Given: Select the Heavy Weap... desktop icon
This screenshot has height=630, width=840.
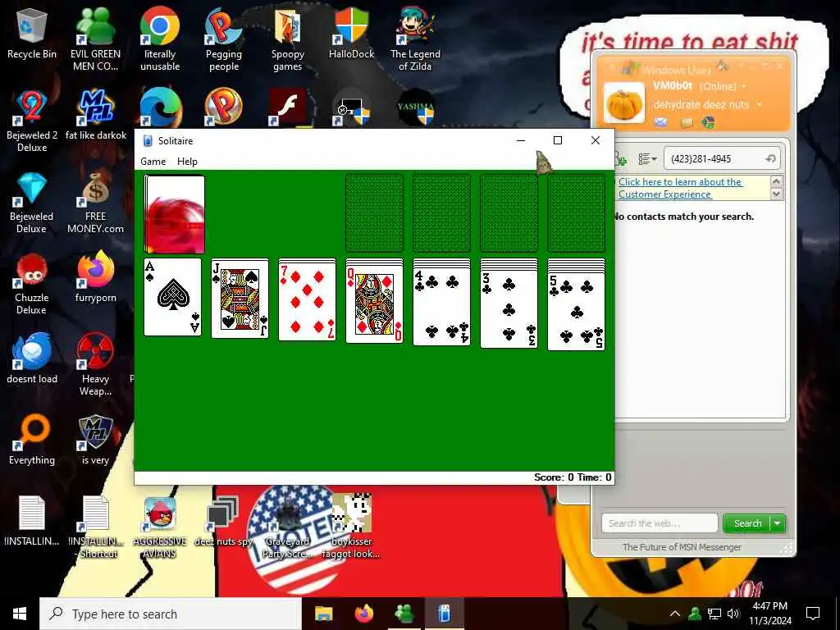Looking at the screenshot, I should click(95, 365).
